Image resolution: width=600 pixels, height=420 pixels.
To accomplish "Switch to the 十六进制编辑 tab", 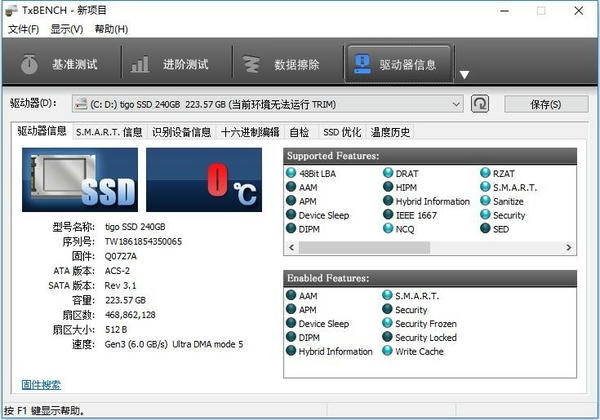I will click(x=250, y=132).
